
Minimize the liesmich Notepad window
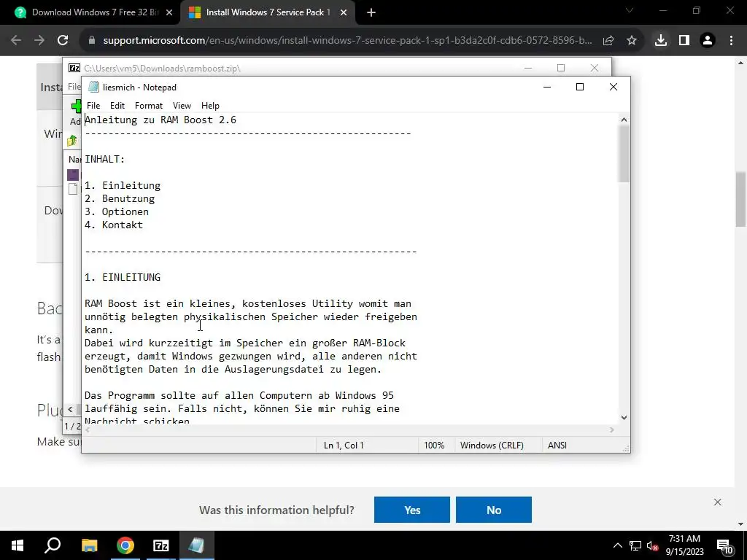pos(547,87)
